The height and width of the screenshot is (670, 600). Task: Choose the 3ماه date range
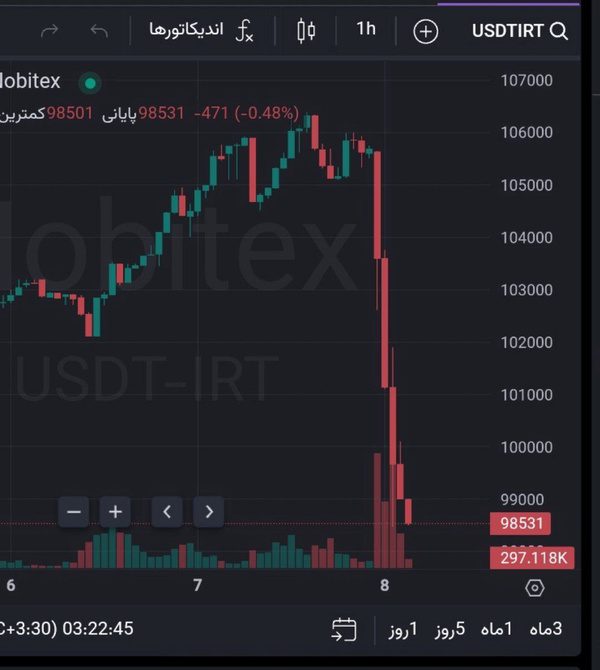(546, 629)
